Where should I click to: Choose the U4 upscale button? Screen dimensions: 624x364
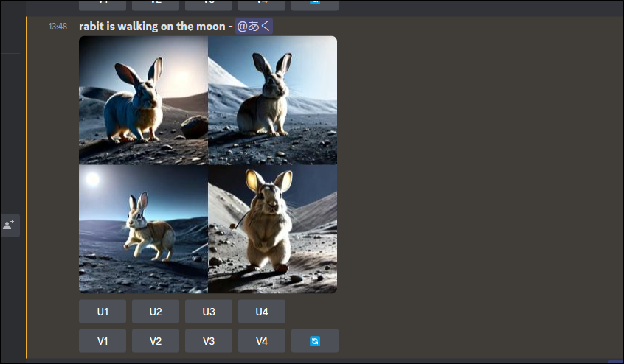[x=262, y=312]
